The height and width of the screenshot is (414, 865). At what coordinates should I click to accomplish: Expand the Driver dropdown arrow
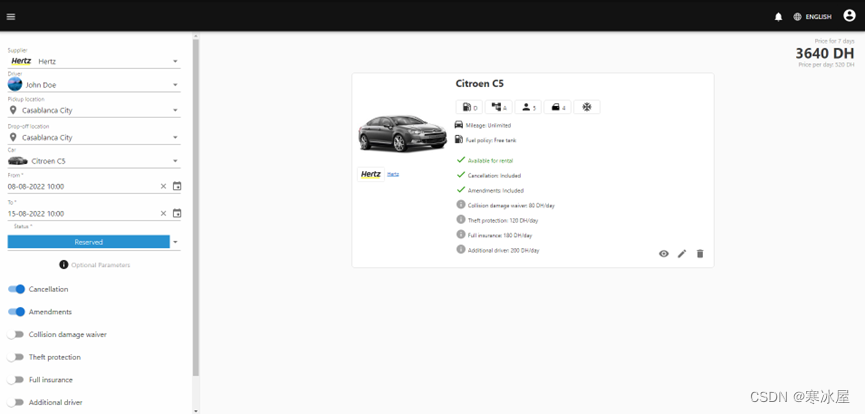175,85
